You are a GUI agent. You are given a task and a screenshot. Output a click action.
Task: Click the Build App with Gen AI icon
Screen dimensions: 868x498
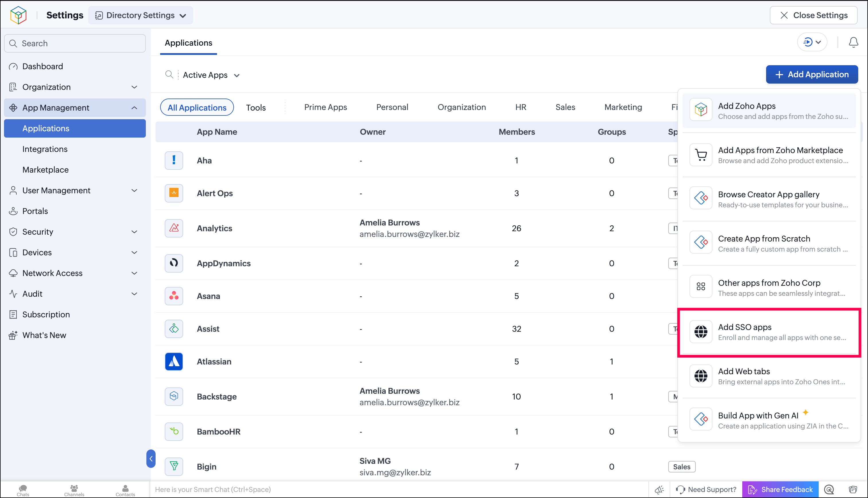701,419
